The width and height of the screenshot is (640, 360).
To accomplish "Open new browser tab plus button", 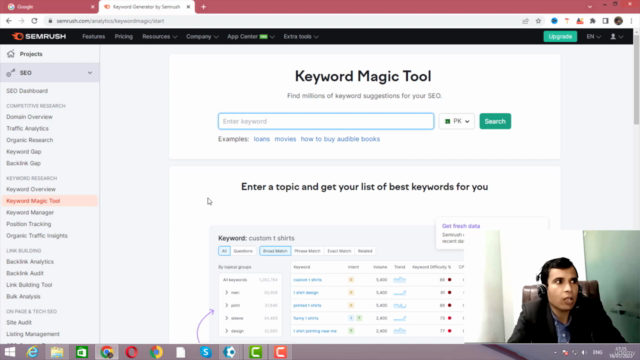I will (203, 7).
